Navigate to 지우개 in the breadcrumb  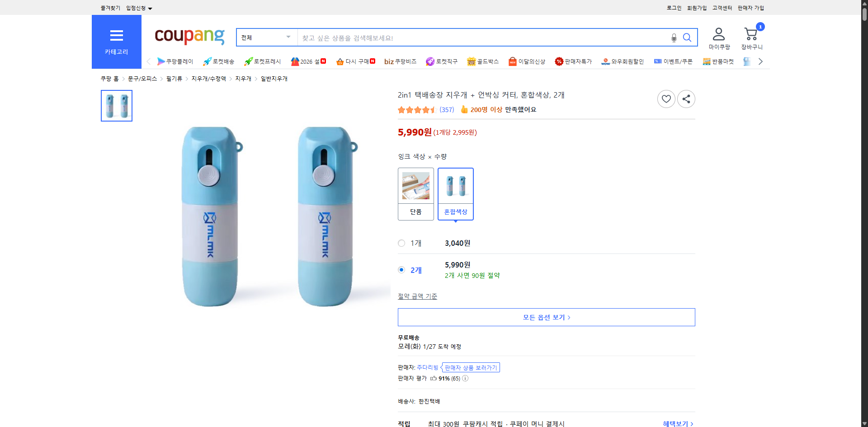pos(243,78)
